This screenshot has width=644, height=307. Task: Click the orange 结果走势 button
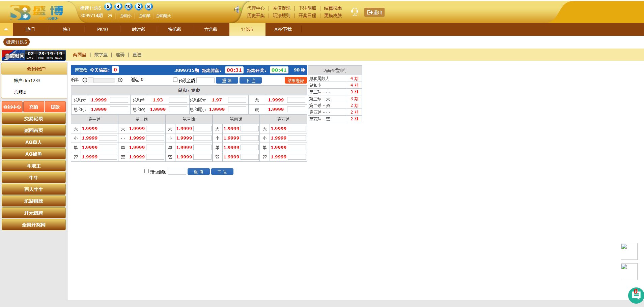tap(295, 81)
